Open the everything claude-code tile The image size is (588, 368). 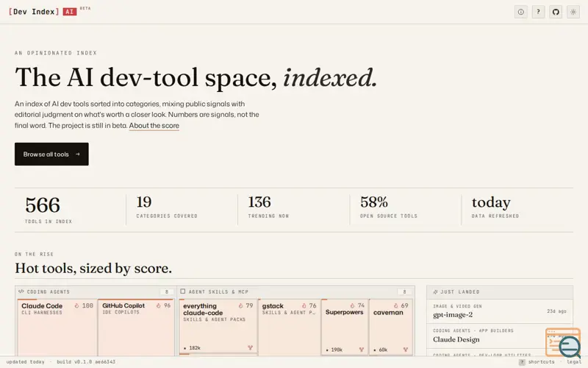[x=218, y=326]
